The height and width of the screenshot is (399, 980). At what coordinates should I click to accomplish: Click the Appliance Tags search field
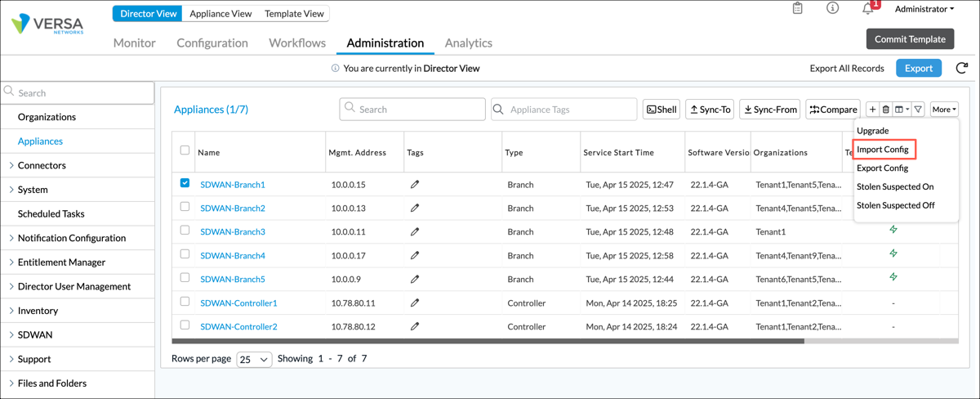tap(570, 110)
